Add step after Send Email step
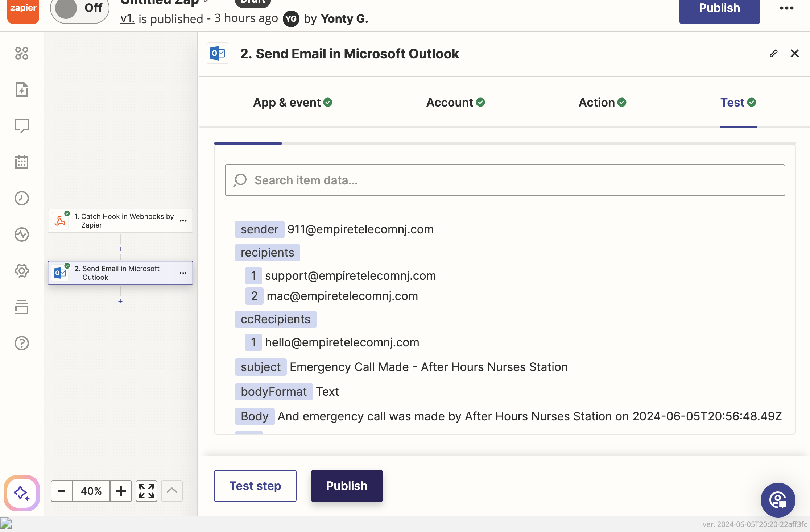 (x=120, y=302)
